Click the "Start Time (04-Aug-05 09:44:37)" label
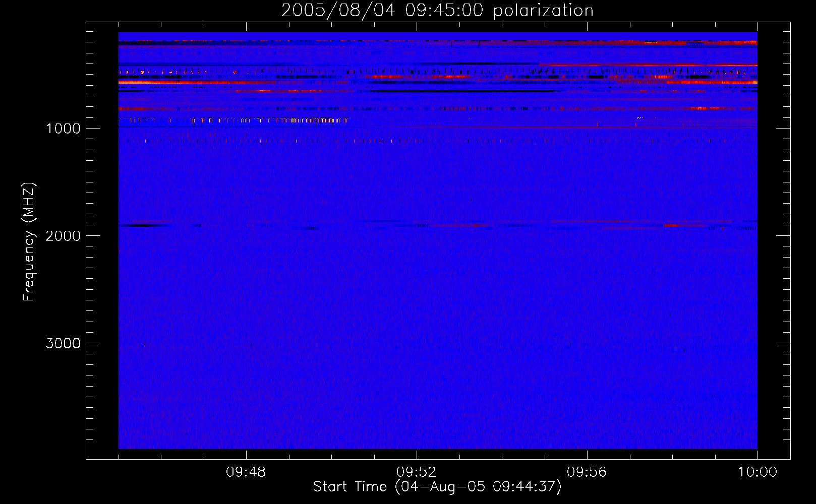 [437, 487]
